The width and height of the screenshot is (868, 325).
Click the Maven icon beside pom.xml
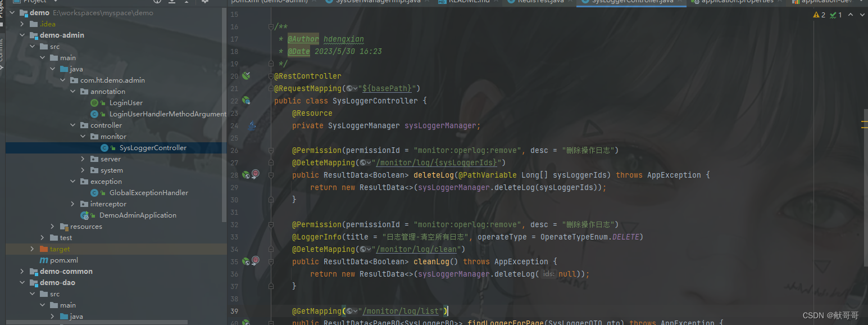44,260
